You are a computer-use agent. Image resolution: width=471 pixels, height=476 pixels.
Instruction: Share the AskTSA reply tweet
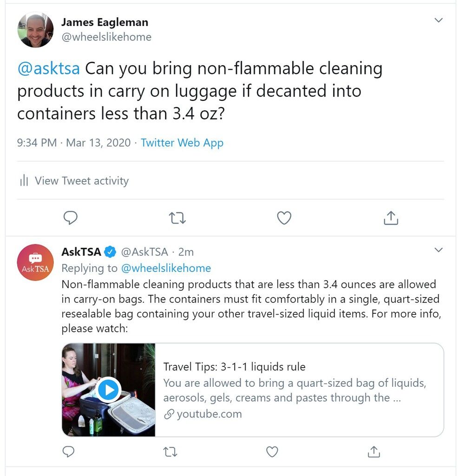[373, 452]
